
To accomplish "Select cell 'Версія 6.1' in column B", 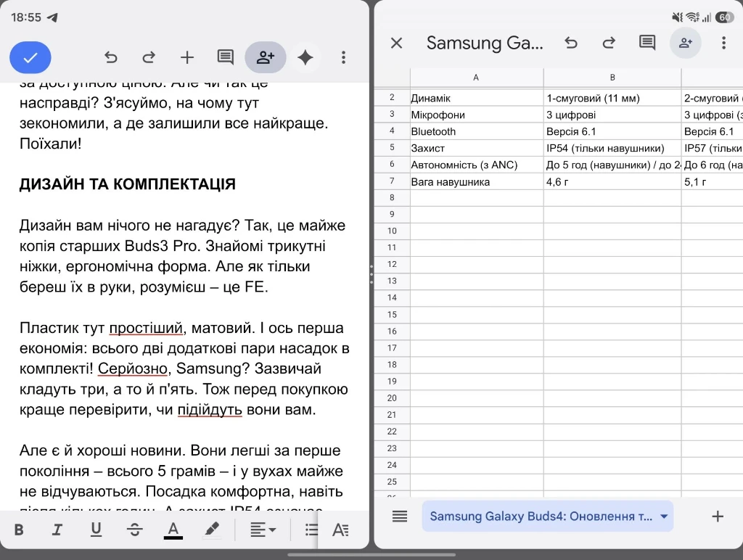I will pos(612,131).
